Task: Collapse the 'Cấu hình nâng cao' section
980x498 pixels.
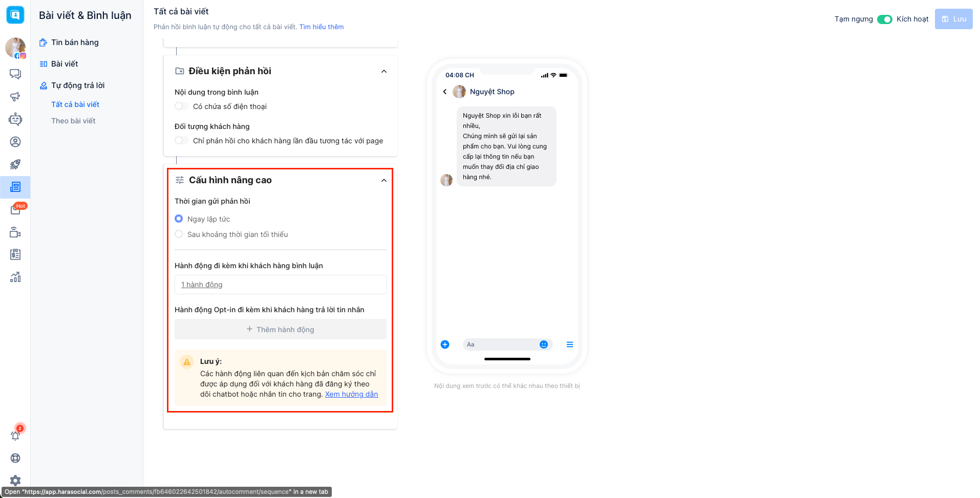Action: 384,181
